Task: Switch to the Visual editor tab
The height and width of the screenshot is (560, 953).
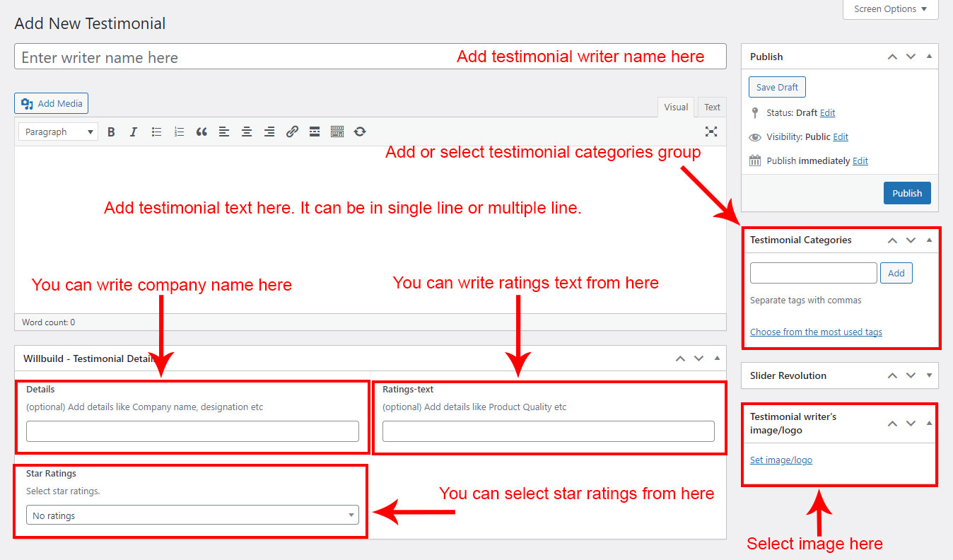Action: click(675, 107)
